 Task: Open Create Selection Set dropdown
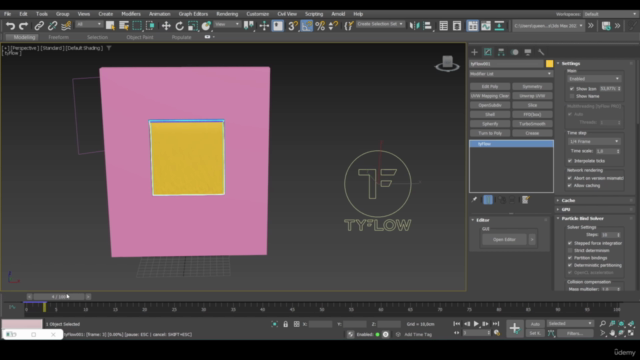click(380, 24)
